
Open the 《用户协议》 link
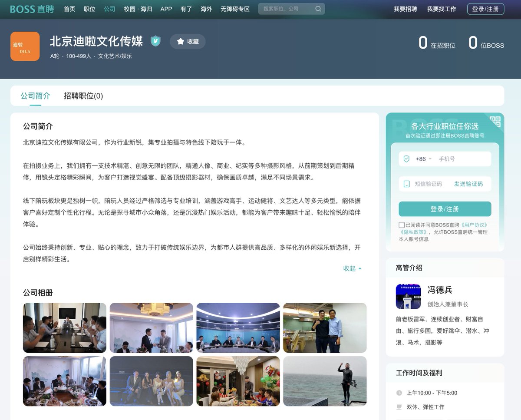[473, 225]
